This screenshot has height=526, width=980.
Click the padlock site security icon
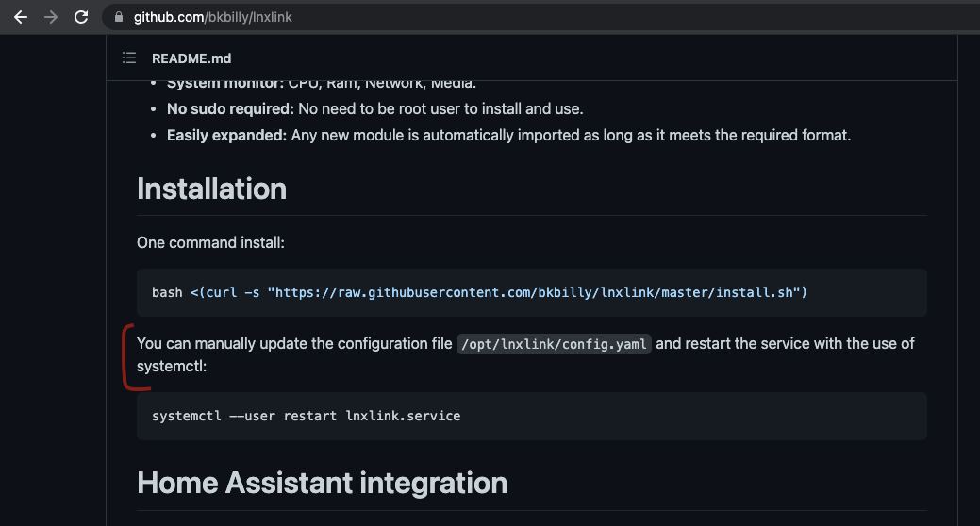pyautogui.click(x=119, y=17)
